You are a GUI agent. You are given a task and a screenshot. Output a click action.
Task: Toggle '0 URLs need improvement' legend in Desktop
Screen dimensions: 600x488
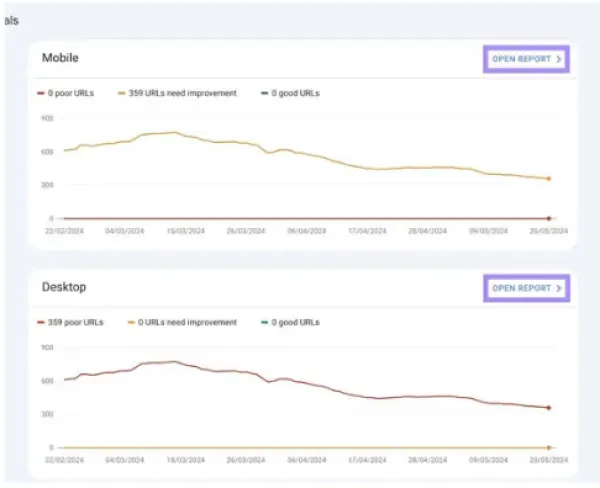click(182, 322)
